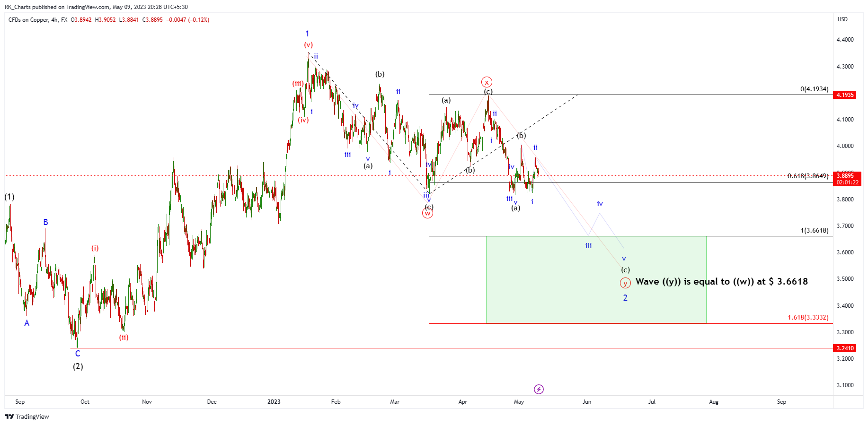Click the Aug label on time axis
Image resolution: width=868 pixels, height=425 pixels.
(x=714, y=402)
